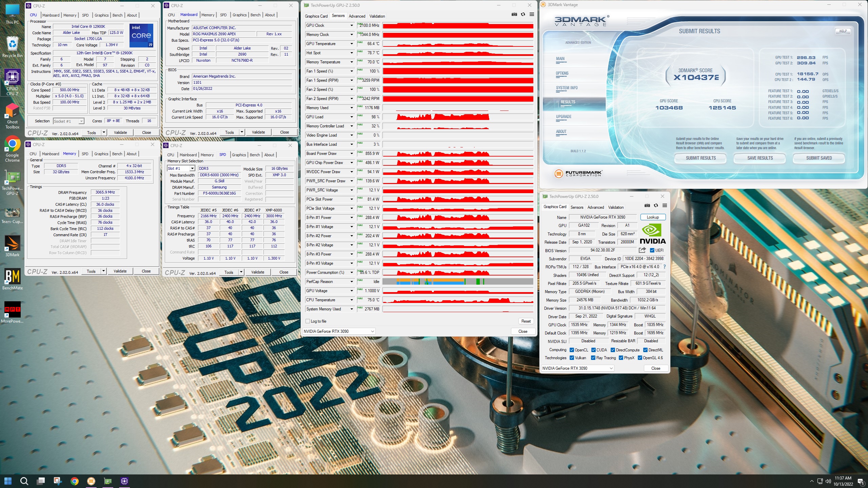
Task: Open TechPowerUp GPU-Z desktop shortcut
Action: click(x=12, y=183)
